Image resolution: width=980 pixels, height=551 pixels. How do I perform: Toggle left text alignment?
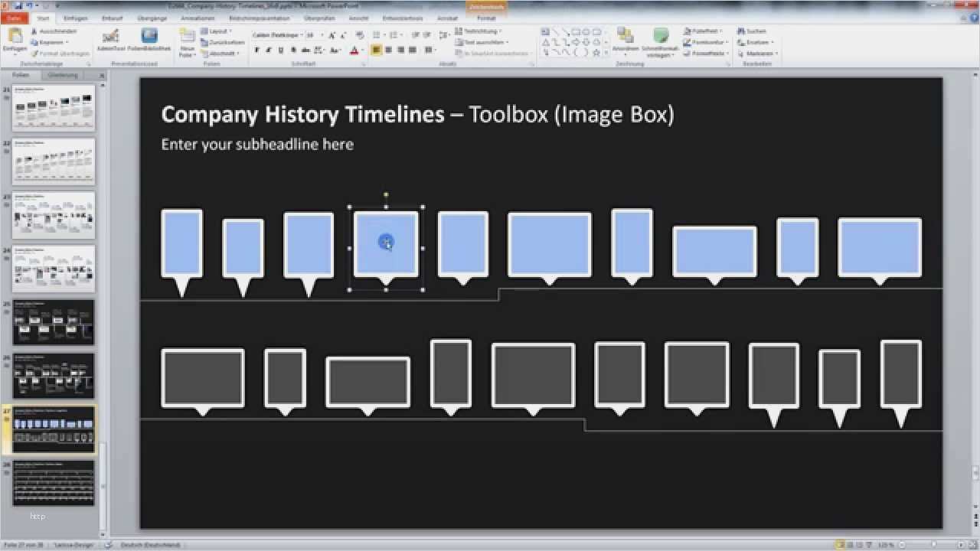[376, 51]
